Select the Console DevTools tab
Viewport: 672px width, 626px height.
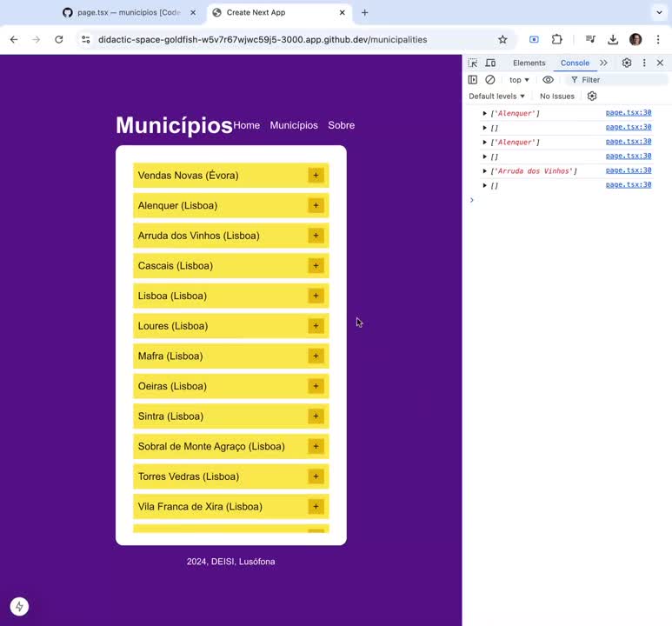pyautogui.click(x=575, y=63)
